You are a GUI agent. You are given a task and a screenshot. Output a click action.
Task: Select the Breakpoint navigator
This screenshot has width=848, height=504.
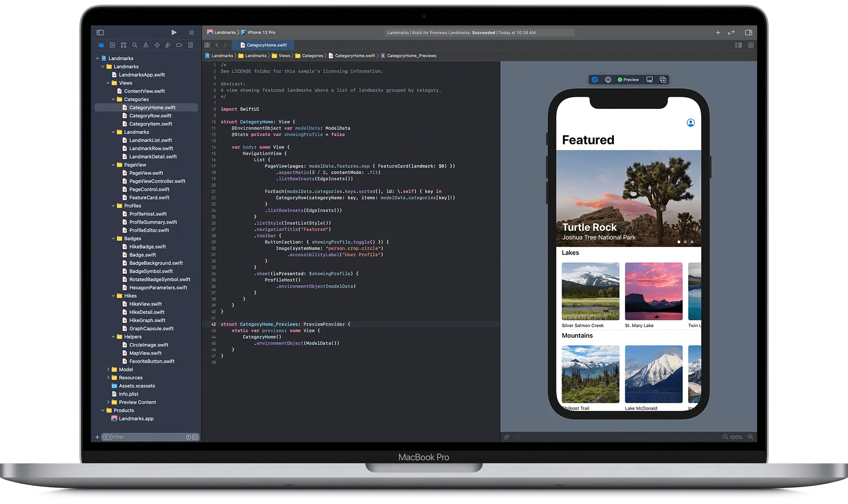[x=179, y=45]
